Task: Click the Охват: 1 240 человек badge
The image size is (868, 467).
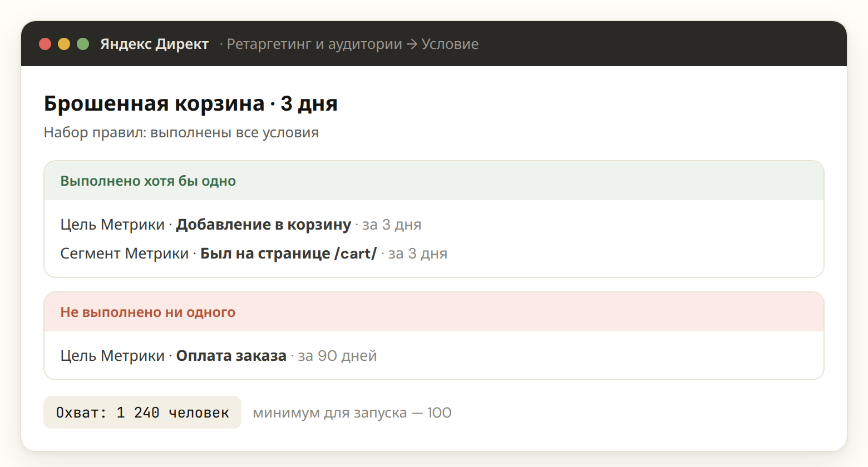Action: click(142, 413)
